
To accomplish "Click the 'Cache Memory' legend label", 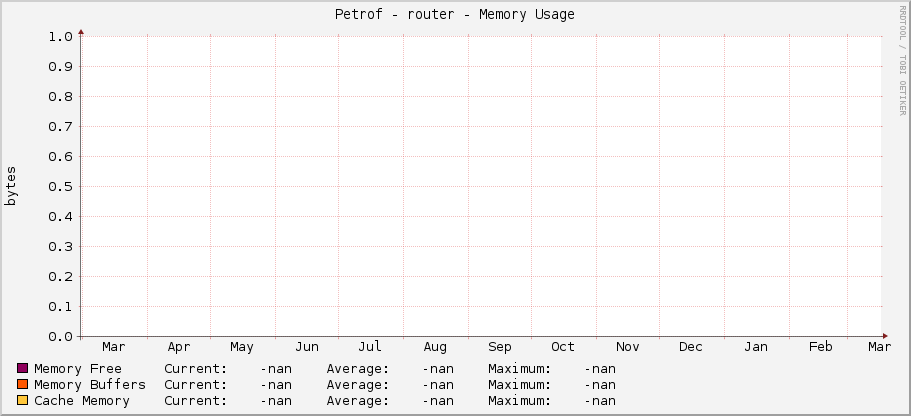I will (82, 400).
